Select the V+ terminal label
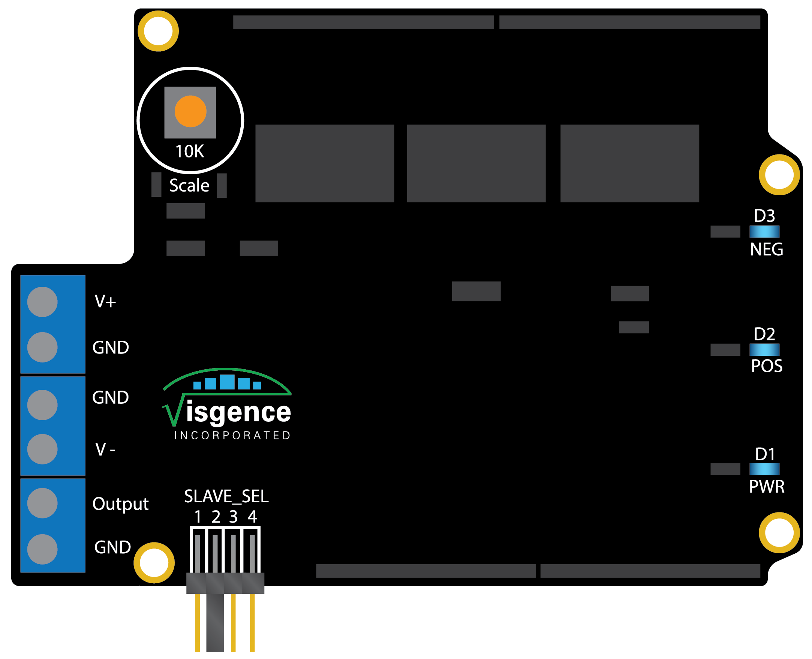The width and height of the screenshot is (812, 659). [x=106, y=302]
